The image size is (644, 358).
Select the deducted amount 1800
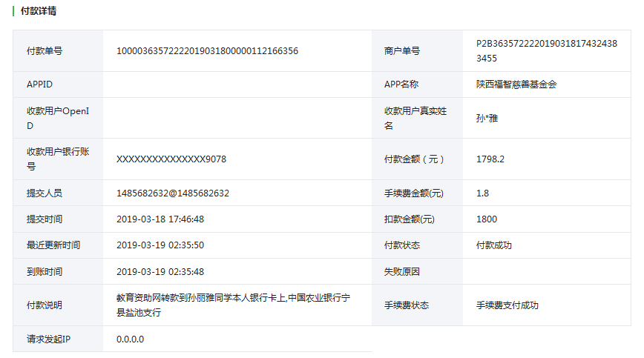coord(487,219)
